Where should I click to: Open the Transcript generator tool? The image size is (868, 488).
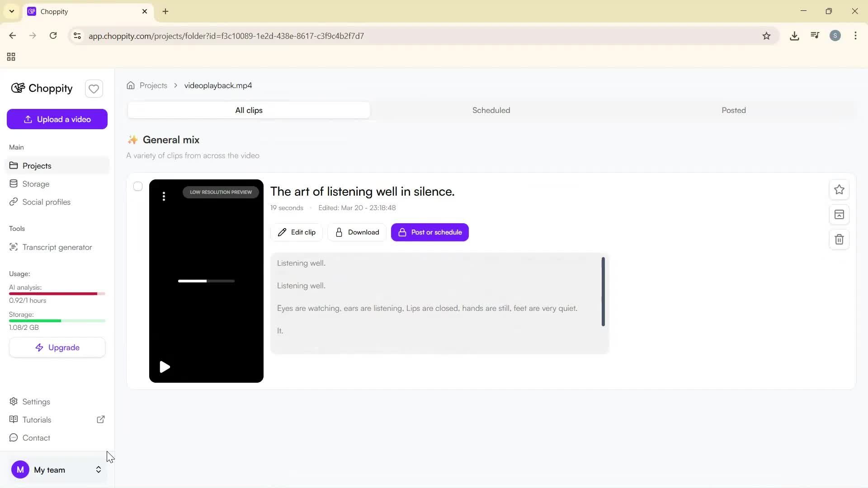57,247
